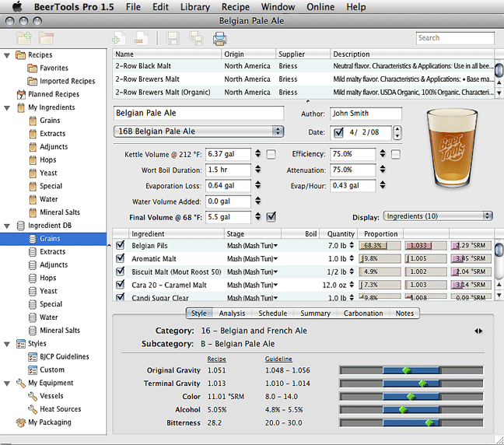This screenshot has height=445, width=504.
Task: Open My Packaging in the sidebar
Action: tap(49, 422)
